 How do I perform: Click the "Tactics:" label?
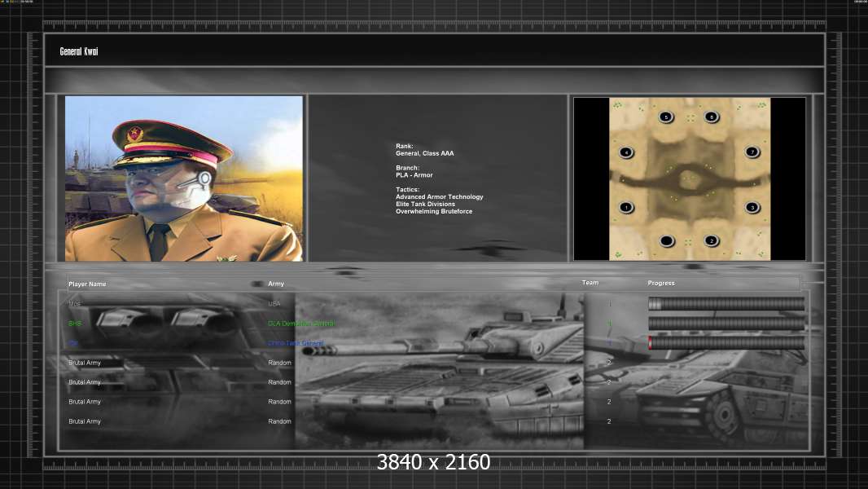[x=407, y=189]
